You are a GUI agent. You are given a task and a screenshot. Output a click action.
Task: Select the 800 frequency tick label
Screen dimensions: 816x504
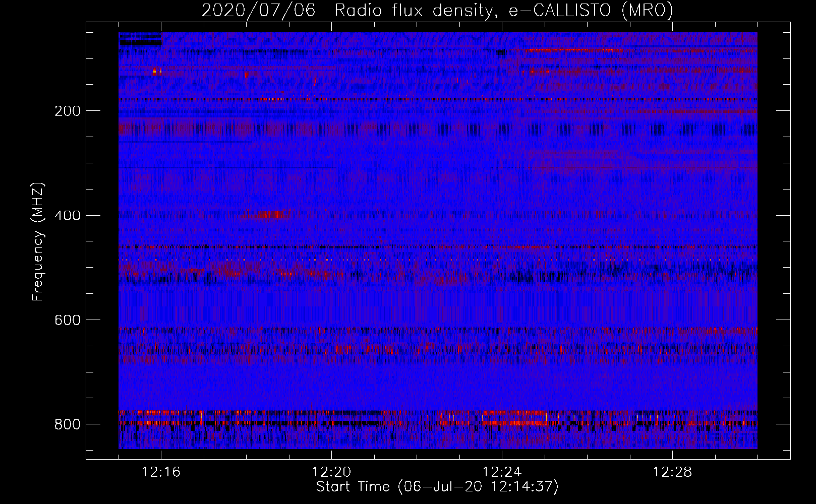point(68,425)
